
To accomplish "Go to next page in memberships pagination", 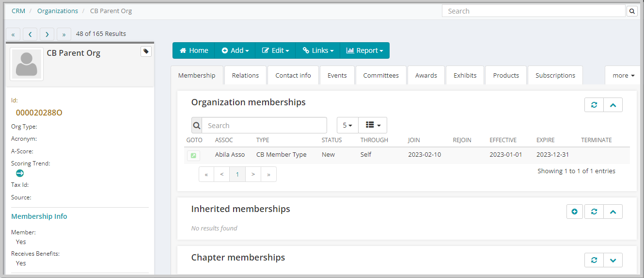I will tap(253, 174).
